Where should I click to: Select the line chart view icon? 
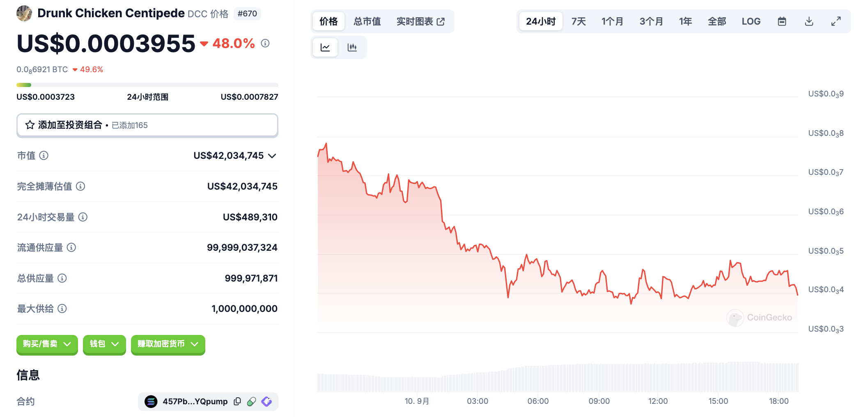[325, 48]
